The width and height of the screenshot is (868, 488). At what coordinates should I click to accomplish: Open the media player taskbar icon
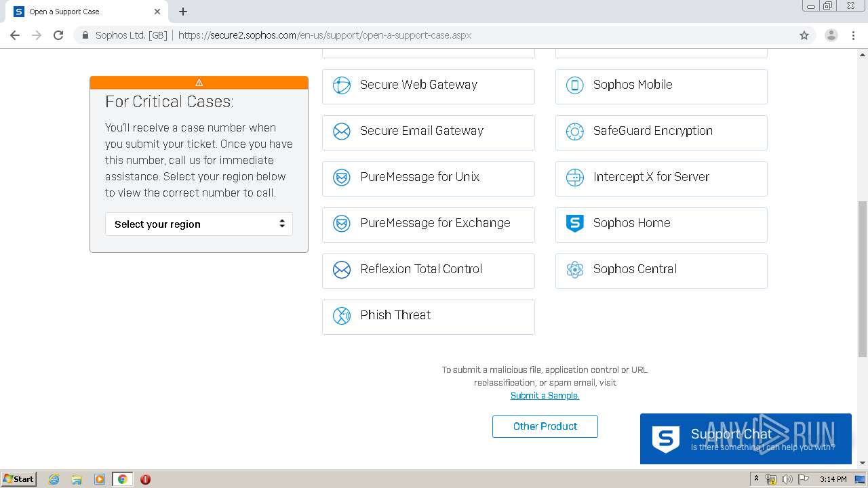coord(100,479)
